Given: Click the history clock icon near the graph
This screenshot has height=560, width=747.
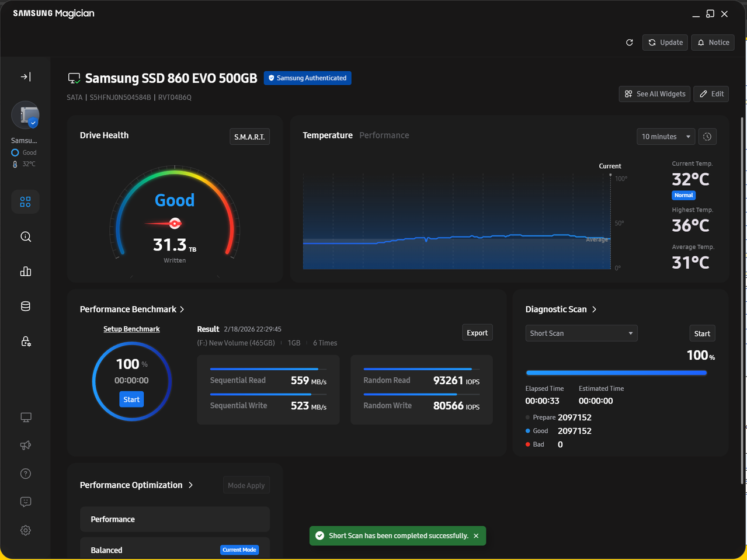Looking at the screenshot, I should (707, 137).
